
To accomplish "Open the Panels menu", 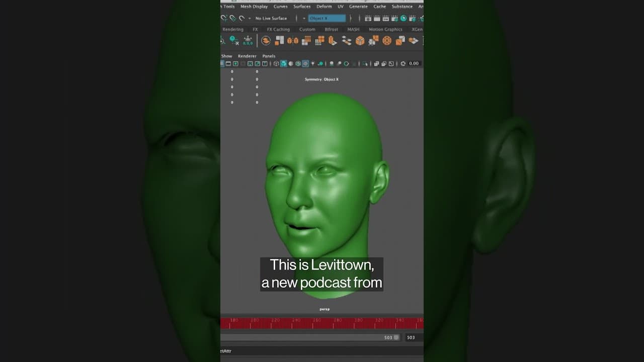I will [269, 56].
